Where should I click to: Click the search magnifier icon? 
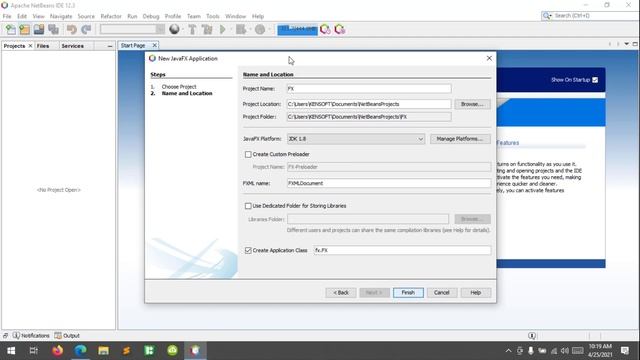click(x=547, y=16)
